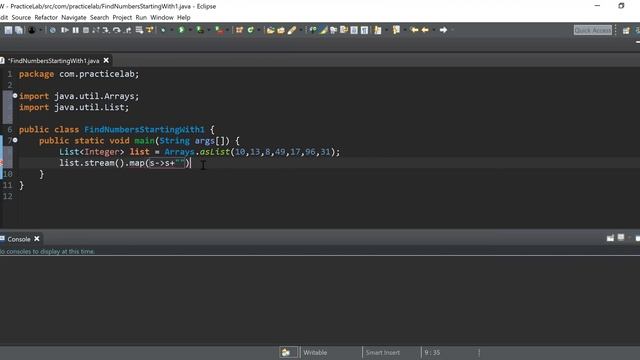Open the user profile icon dropdown arrow
The width and height of the screenshot is (640, 360).
[40, 30]
